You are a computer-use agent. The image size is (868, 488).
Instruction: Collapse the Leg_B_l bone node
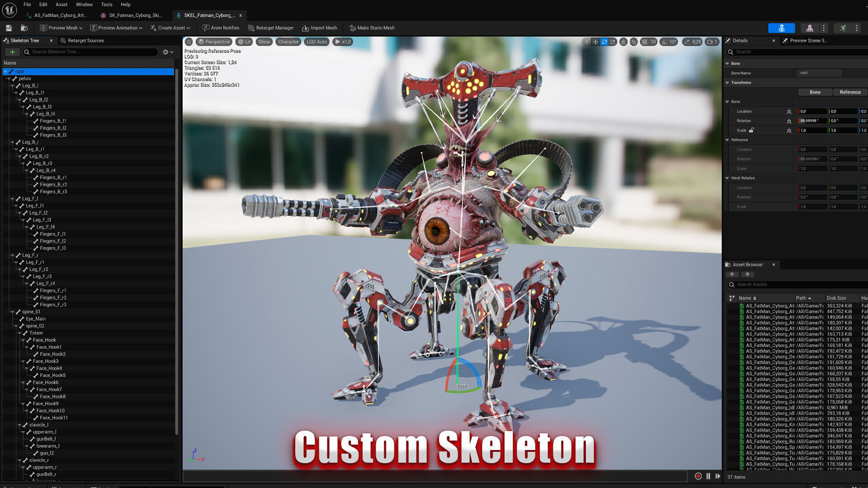12,86
